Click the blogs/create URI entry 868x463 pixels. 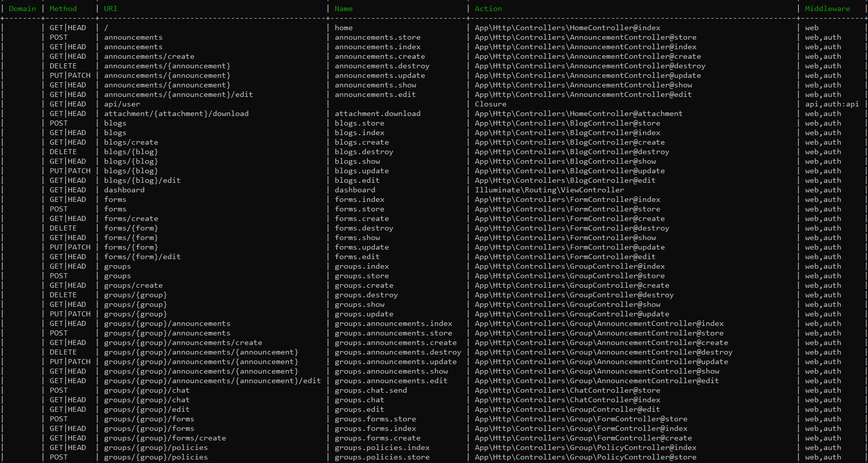coord(131,142)
